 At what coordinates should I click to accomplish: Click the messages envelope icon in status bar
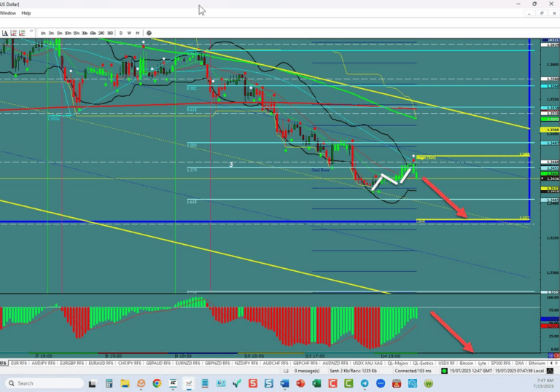(286, 371)
